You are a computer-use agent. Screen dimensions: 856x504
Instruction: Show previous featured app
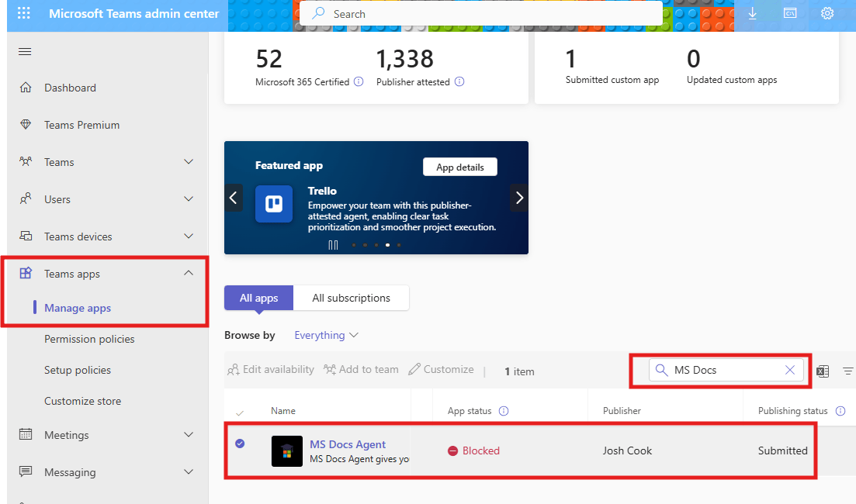pyautogui.click(x=233, y=198)
